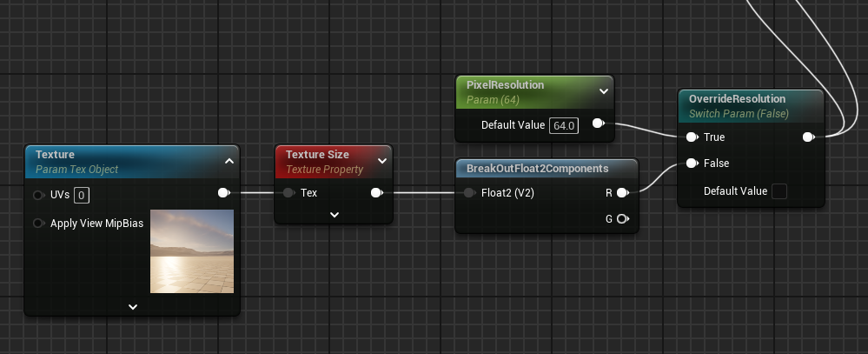
Task: Expand Texture Size node bottom chevron
Action: (335, 214)
